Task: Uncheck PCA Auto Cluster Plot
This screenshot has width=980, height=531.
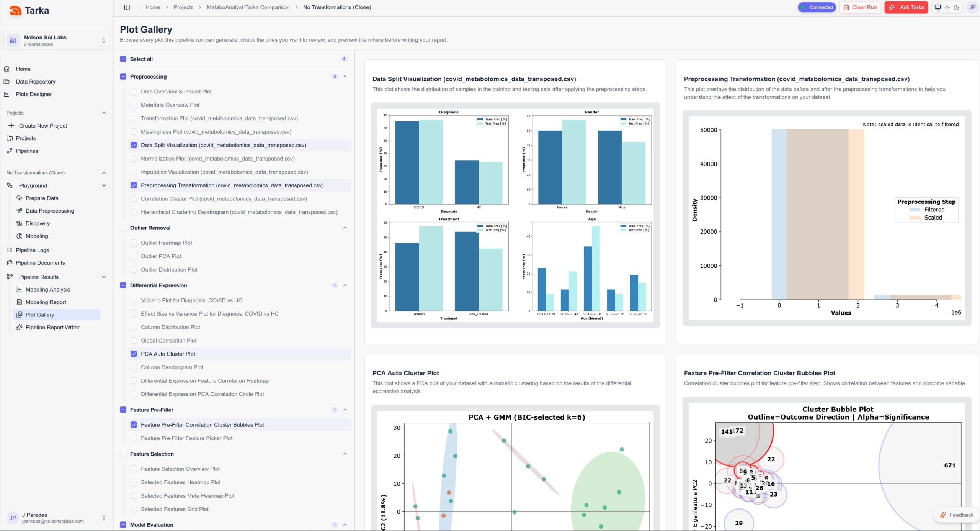Action: coord(134,354)
